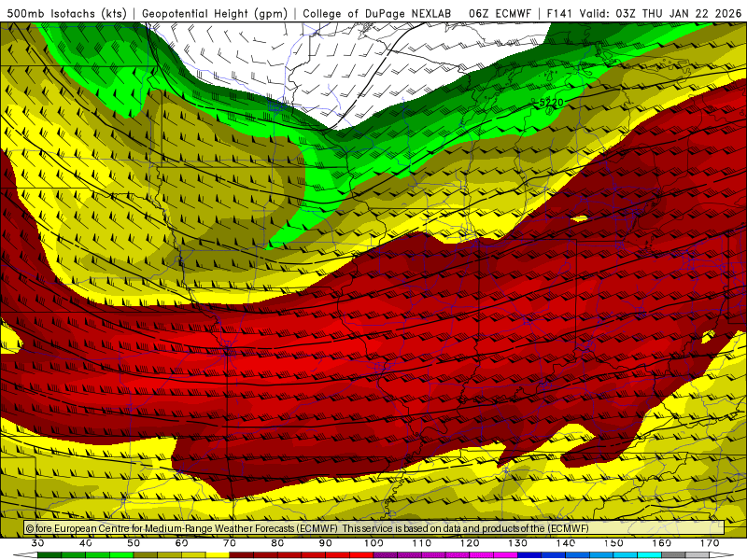Click the '50' colorbar label
The image size is (747, 560).
point(134,543)
